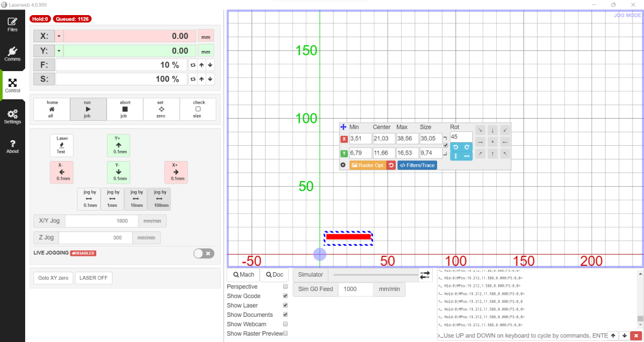Open the gear settings in transform panel
The width and height of the screenshot is (644, 342).
(x=343, y=165)
